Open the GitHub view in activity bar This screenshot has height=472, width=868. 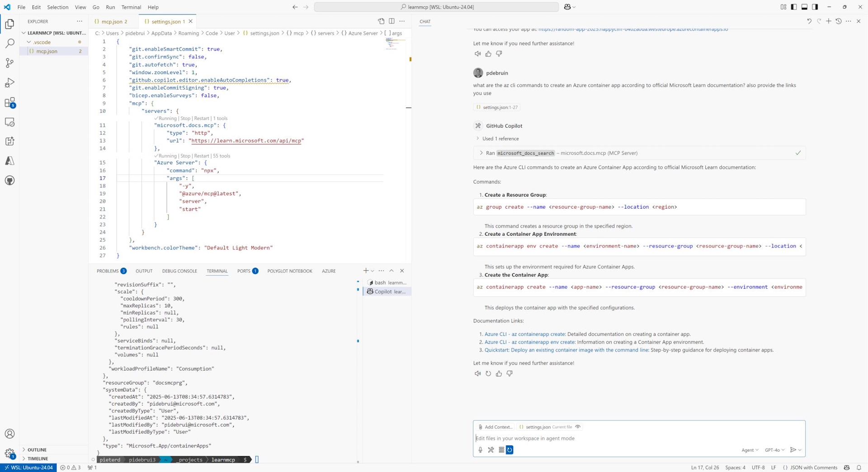point(9,181)
